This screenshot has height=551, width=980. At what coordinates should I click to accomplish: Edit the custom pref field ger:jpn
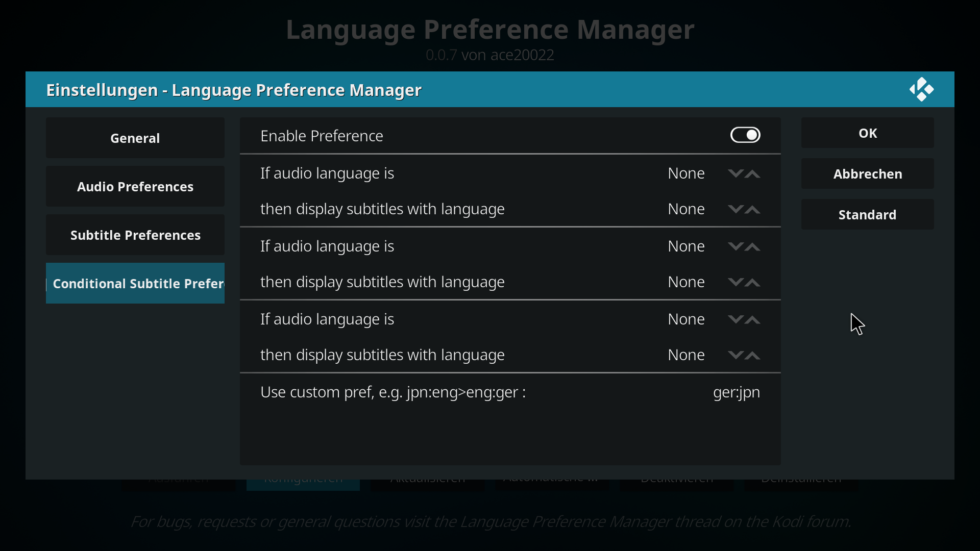tap(510, 392)
